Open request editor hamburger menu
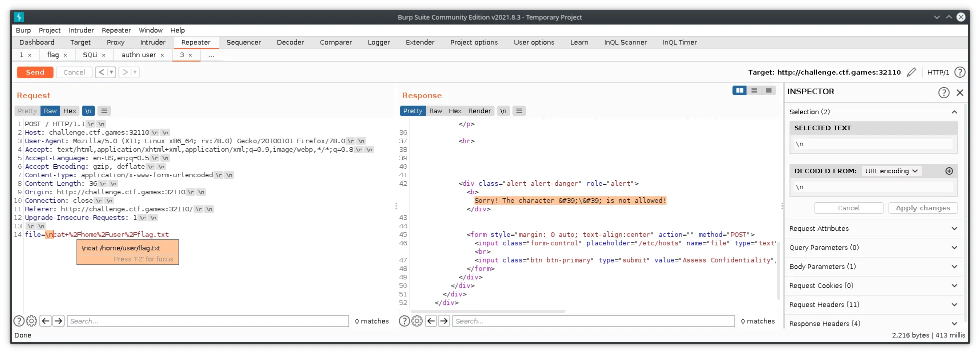The image size is (980, 354). (104, 111)
